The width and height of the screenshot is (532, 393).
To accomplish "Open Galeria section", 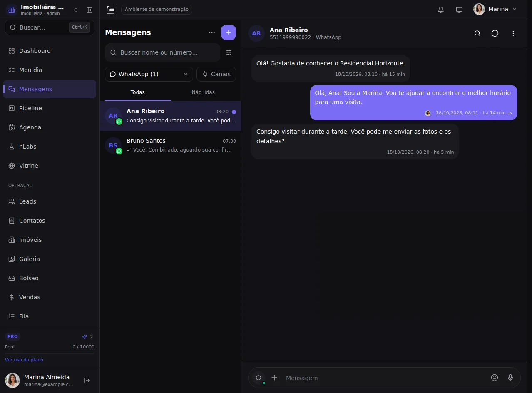I will coord(50,259).
